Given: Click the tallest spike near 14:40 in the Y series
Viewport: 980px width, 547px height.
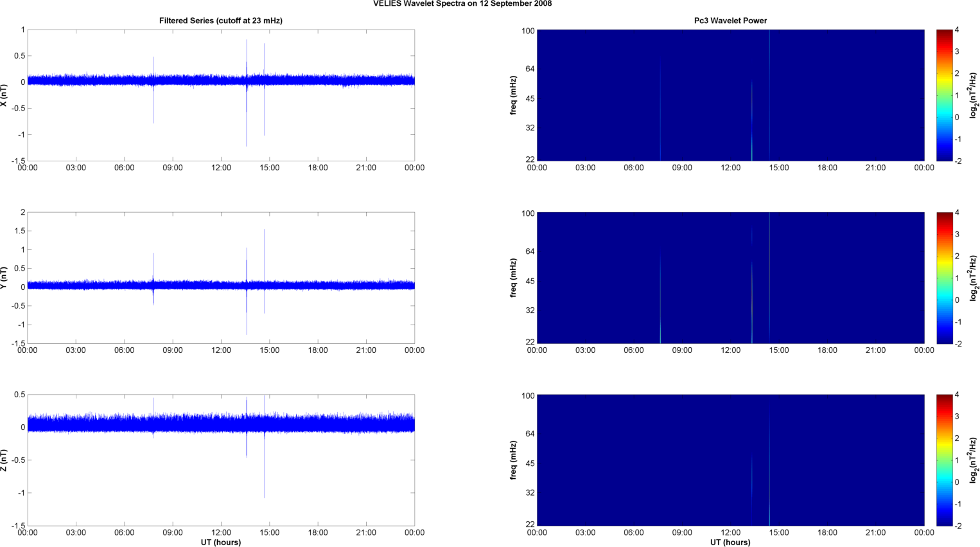Looking at the screenshot, I should click(265, 271).
